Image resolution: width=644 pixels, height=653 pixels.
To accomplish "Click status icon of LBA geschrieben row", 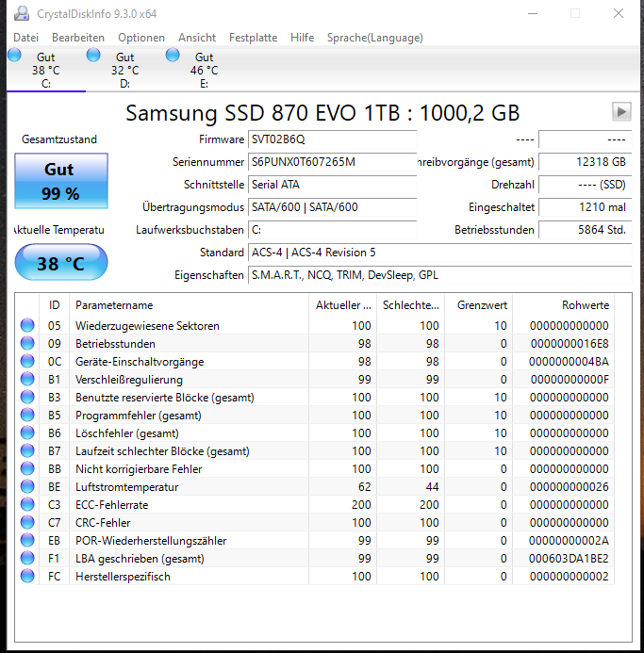I will [x=27, y=558].
